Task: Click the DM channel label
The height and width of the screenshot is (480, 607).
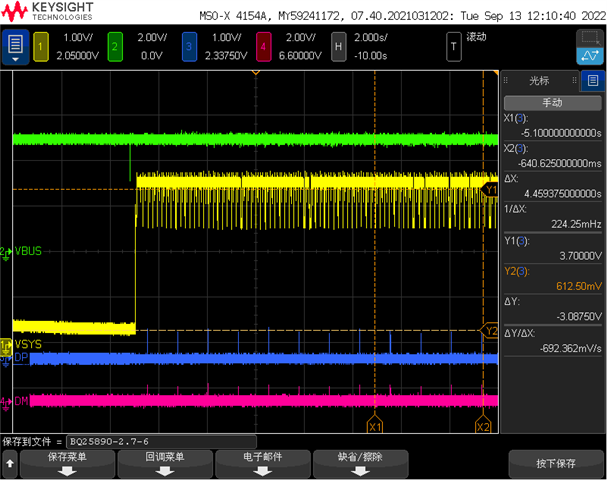Action: tap(21, 401)
